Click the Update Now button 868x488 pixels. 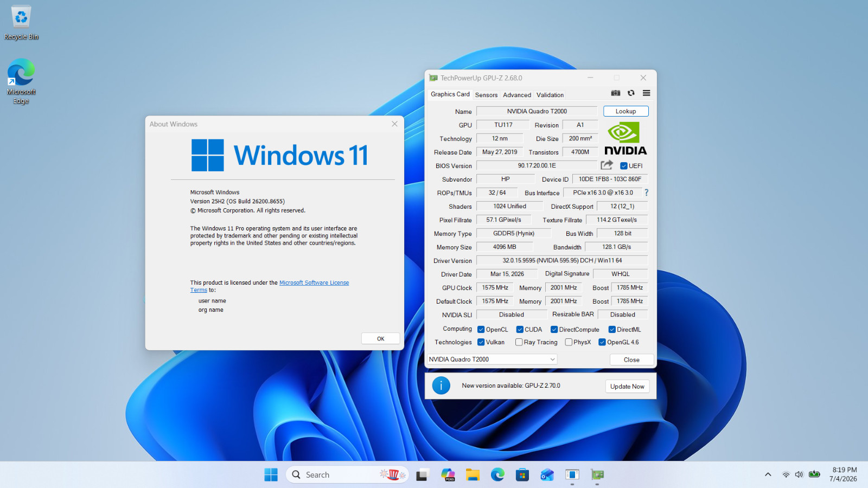point(627,386)
